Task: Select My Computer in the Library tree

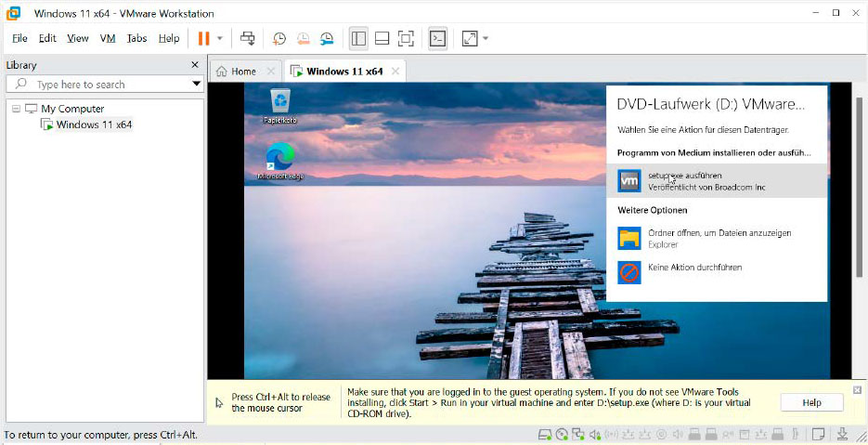Action: tap(72, 109)
